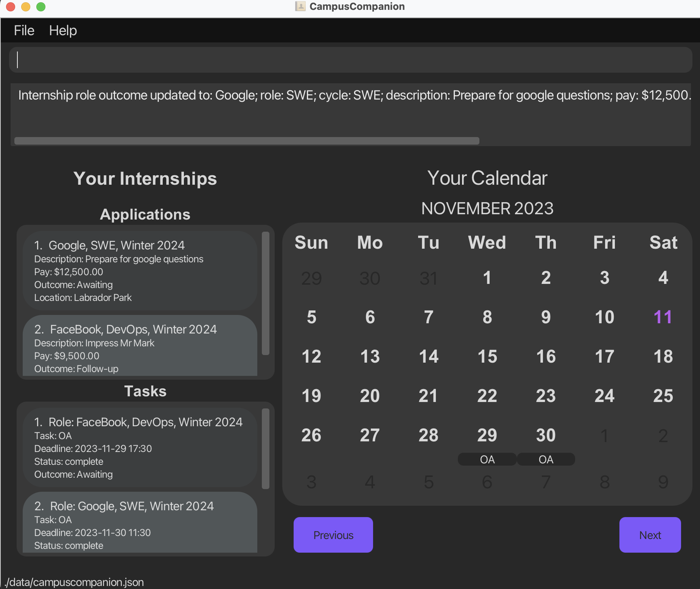Click the Tasks section heading
Image resolution: width=700 pixels, height=589 pixels.
145,391
